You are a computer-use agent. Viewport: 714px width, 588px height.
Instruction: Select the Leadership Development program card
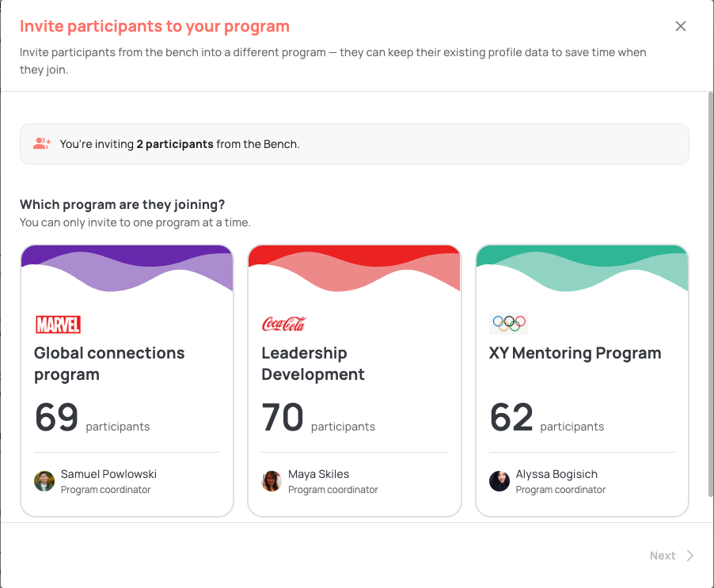(355, 381)
